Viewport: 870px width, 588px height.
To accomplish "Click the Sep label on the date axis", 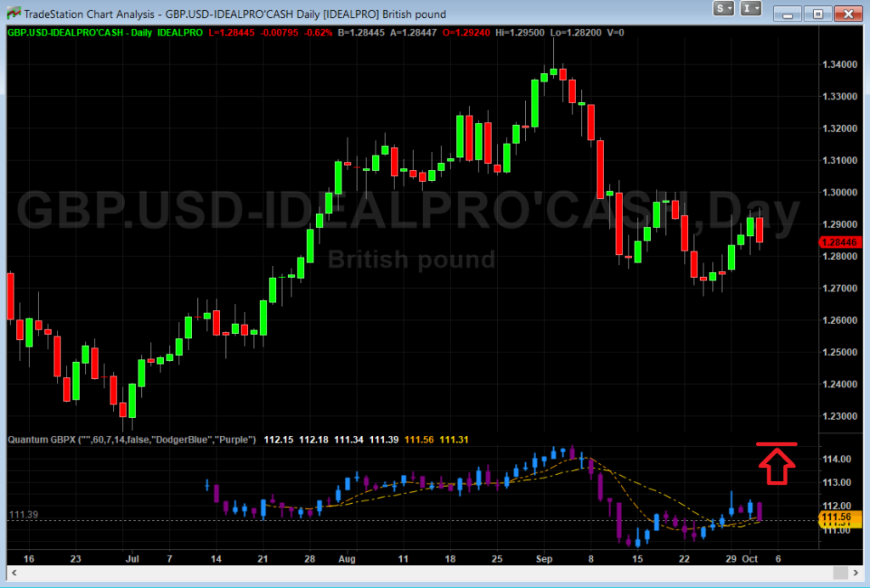I will coord(543,558).
